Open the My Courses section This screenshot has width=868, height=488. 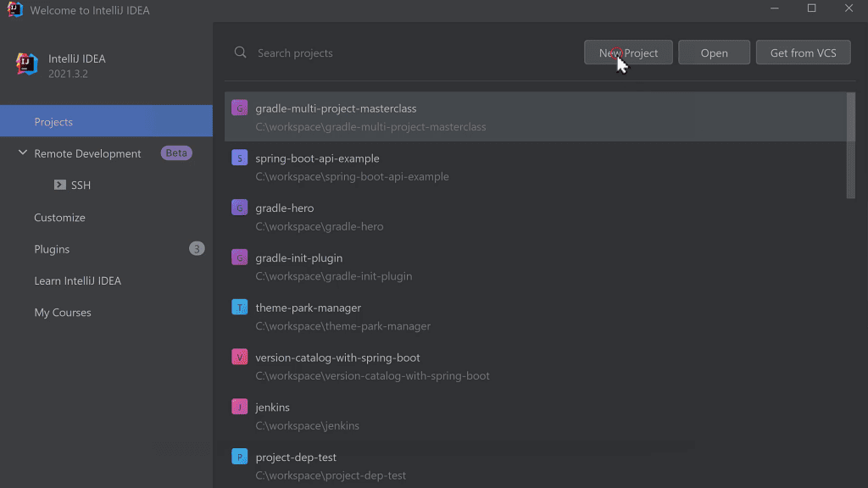point(62,312)
